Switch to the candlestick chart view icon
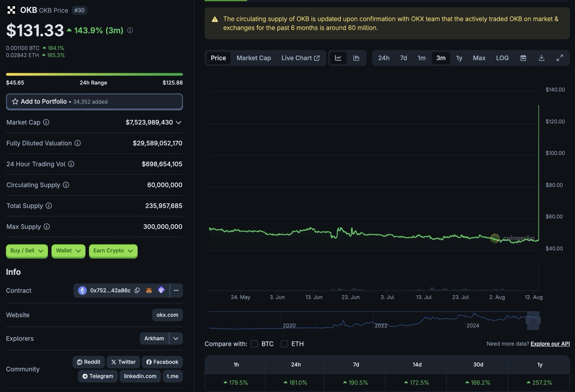Image resolution: width=575 pixels, height=392 pixels. [x=356, y=58]
